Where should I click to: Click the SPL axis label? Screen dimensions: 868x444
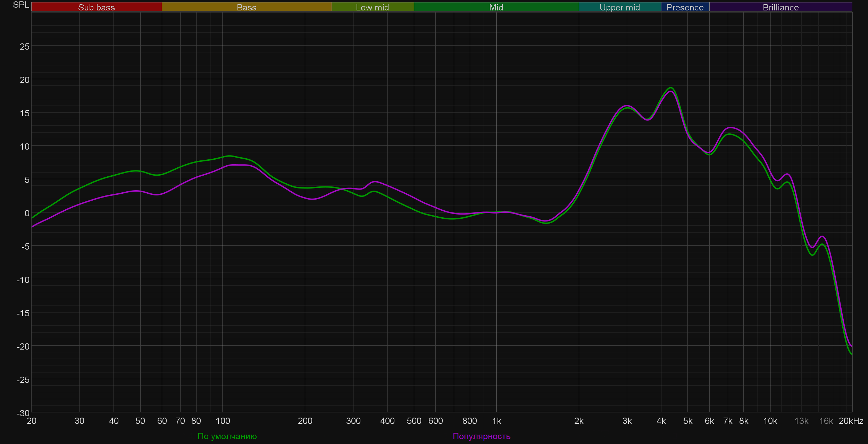(x=21, y=5)
